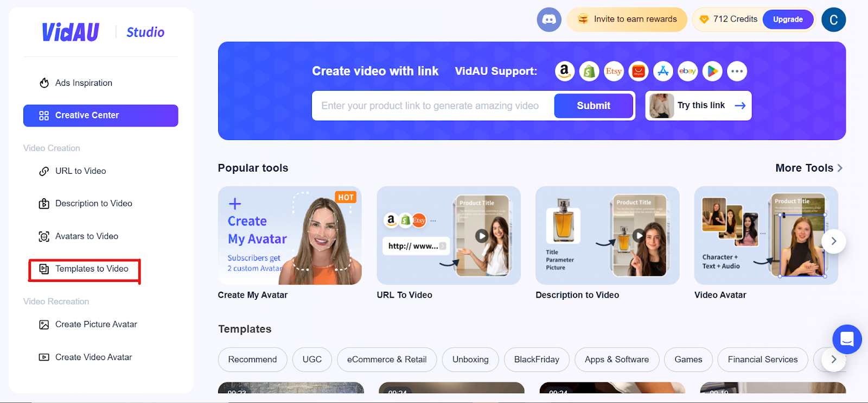
Task: Click the flame icon beside Ads Inspiration
Action: 44,83
